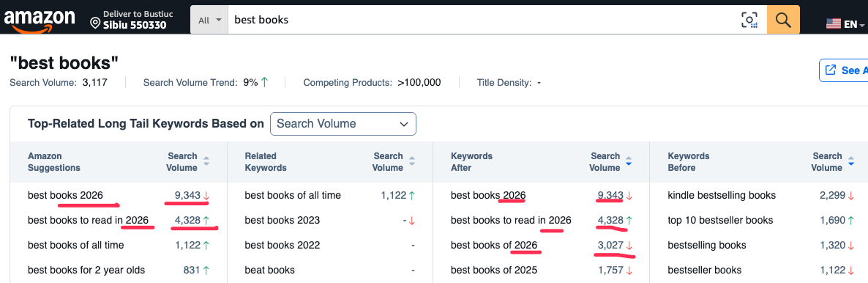Click the US flag language icon
Image resolution: width=868 pixels, height=283 pixels.
click(833, 24)
